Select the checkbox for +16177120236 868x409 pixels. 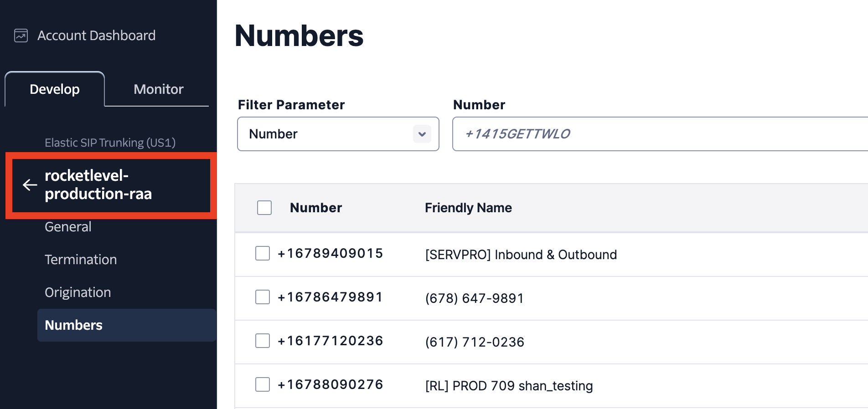(263, 341)
